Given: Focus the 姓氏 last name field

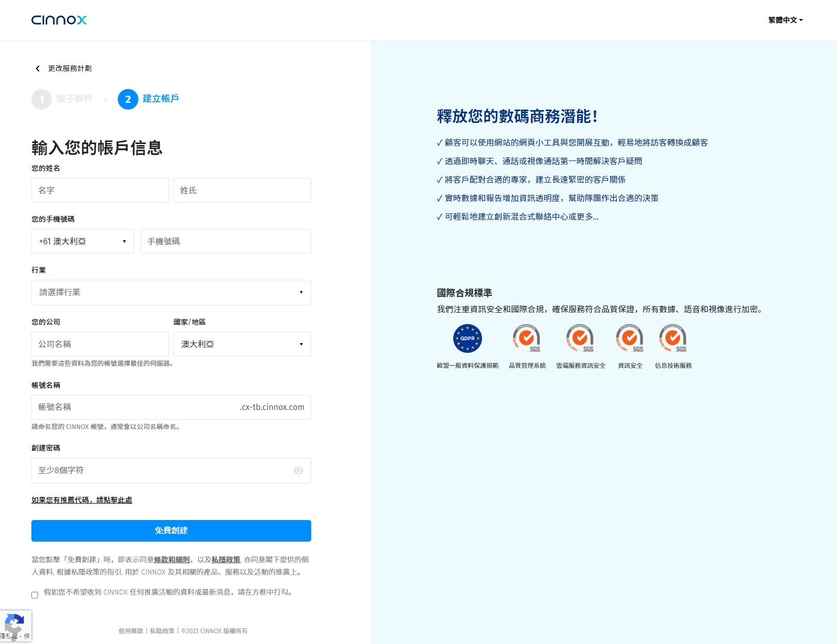Looking at the screenshot, I should pyautogui.click(x=242, y=190).
